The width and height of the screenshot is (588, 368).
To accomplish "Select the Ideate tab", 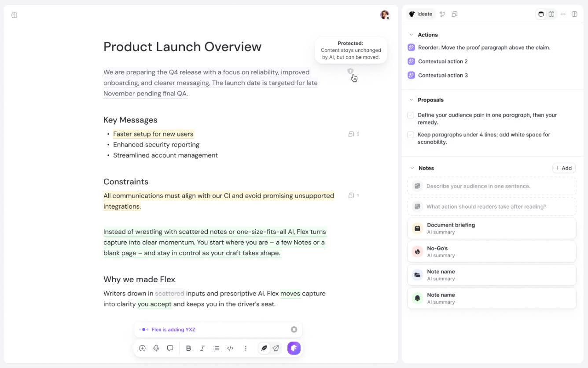I will tap(421, 14).
